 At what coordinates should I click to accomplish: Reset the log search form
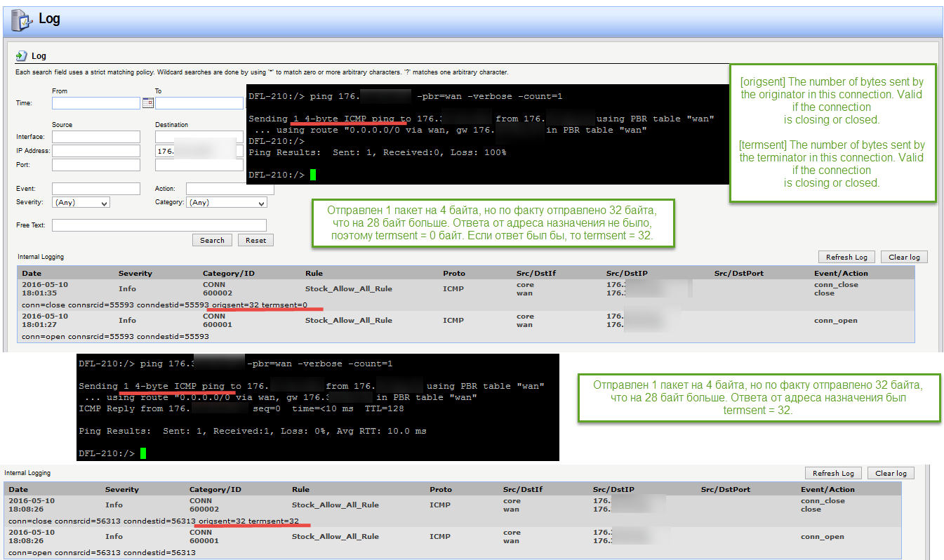tap(255, 240)
